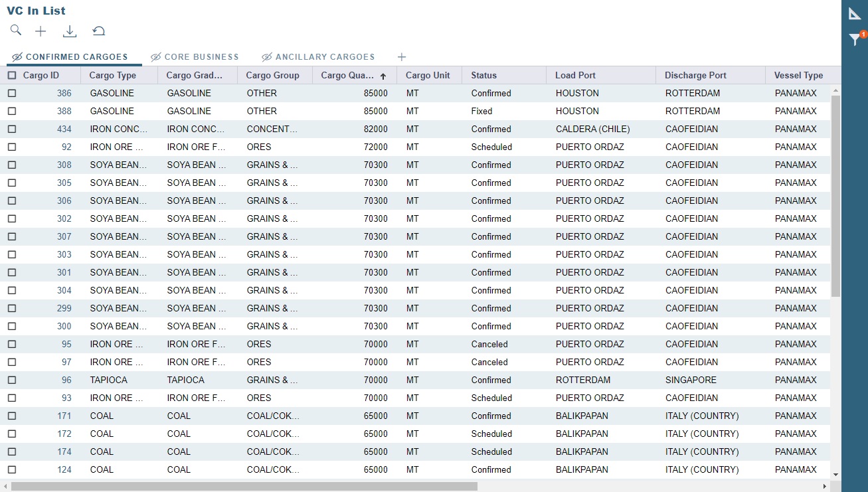Viewport: 868px width, 492px height.
Task: Open cargo ID 171 link
Action: tap(64, 416)
